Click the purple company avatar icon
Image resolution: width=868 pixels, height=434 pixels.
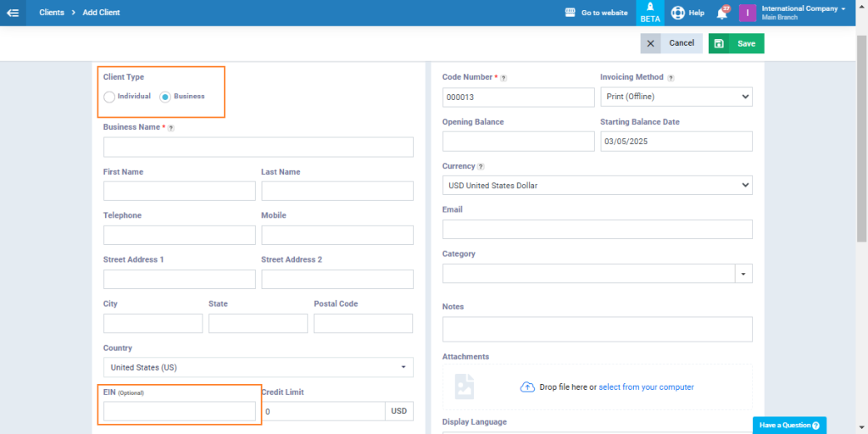[748, 13]
